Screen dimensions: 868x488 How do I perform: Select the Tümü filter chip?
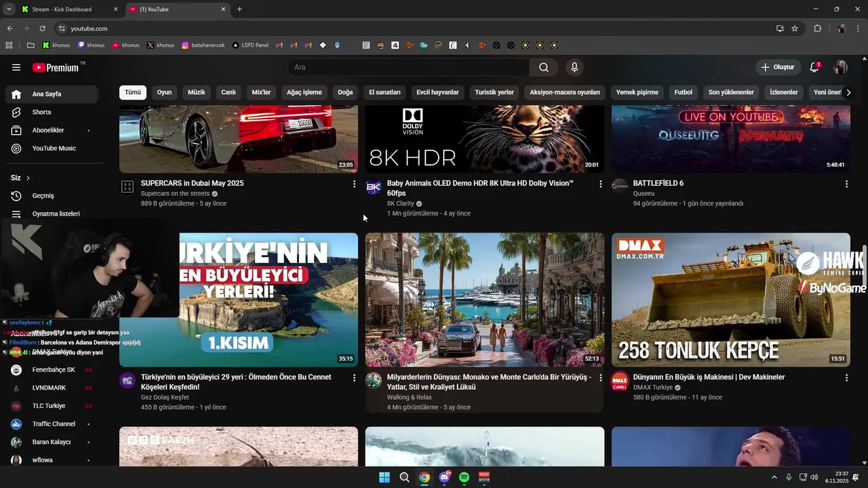133,93
